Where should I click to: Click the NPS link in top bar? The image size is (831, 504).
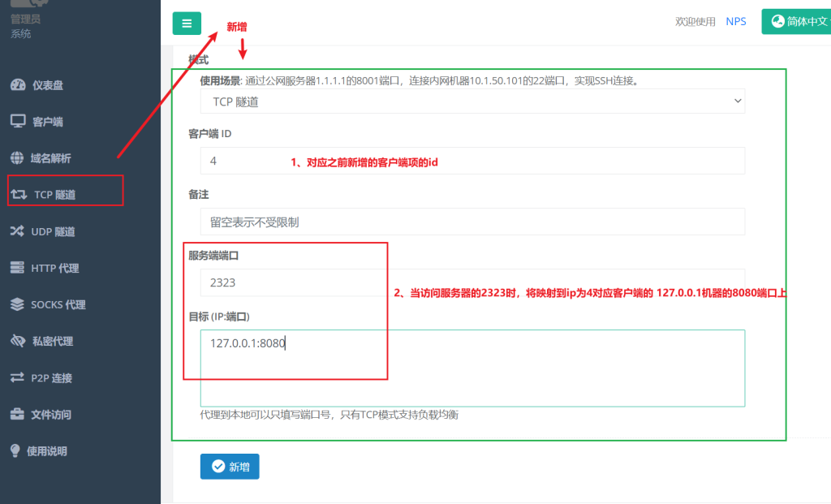point(736,21)
